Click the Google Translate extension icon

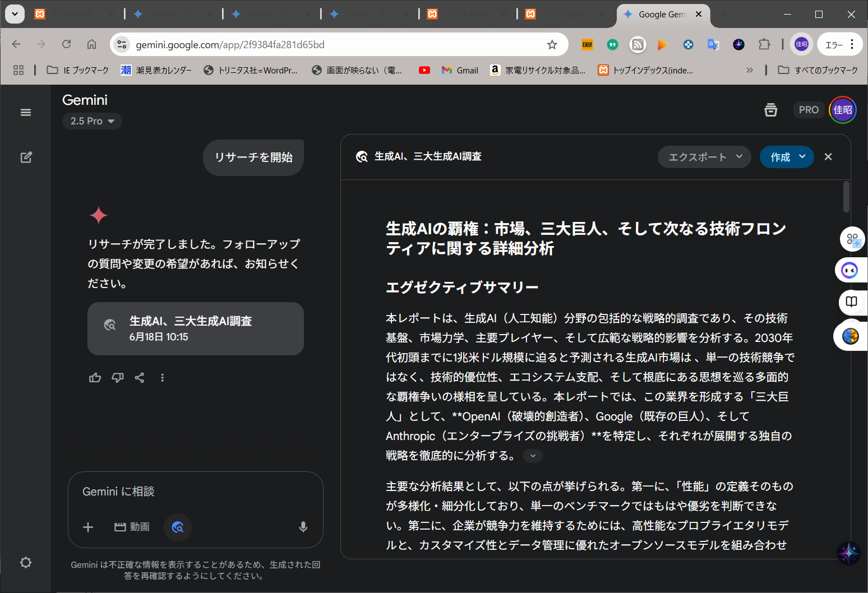click(713, 44)
